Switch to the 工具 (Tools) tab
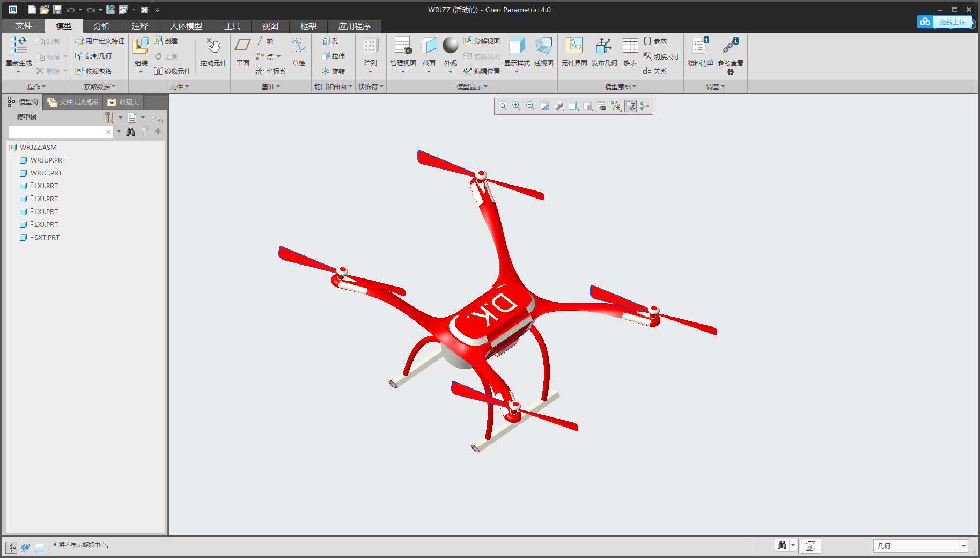 click(232, 26)
